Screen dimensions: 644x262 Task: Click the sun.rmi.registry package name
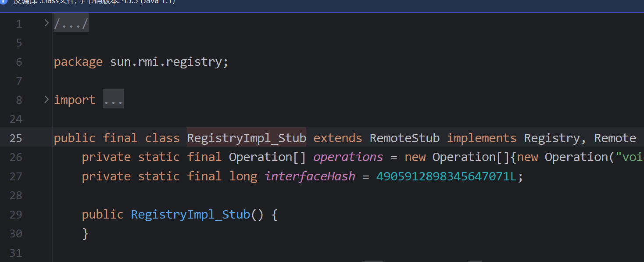pos(166,62)
